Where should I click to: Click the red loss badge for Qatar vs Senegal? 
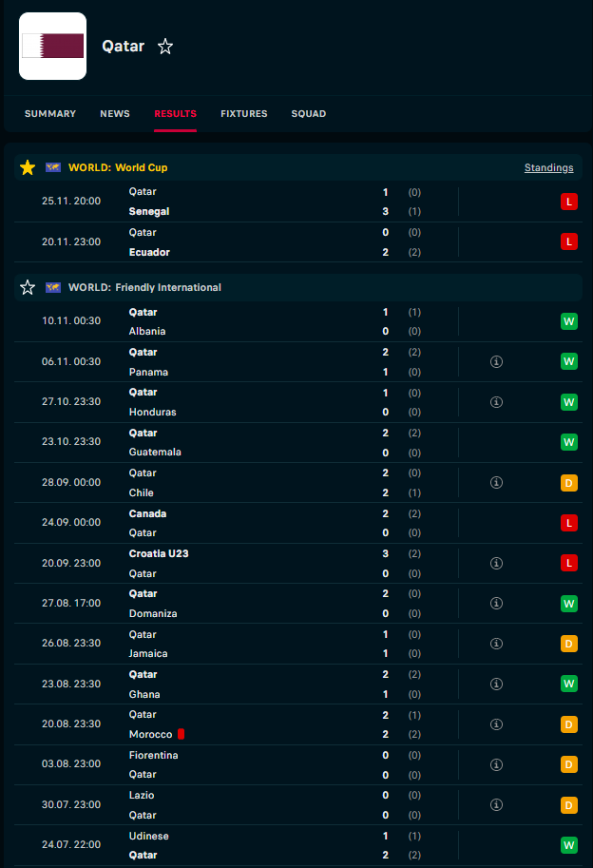coord(569,202)
